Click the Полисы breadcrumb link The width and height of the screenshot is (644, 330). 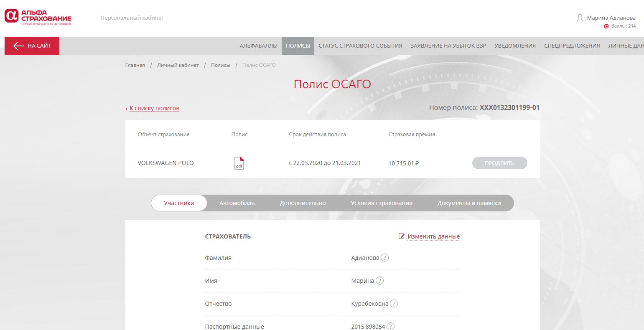pyautogui.click(x=220, y=65)
